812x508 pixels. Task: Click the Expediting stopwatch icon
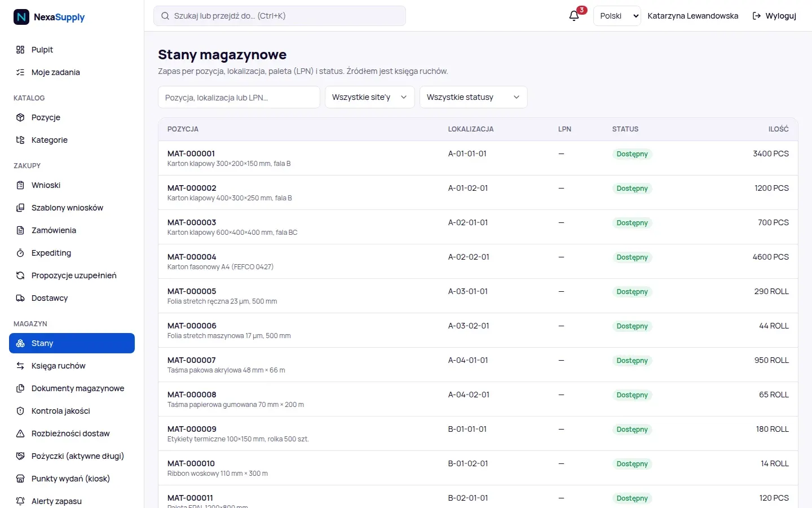[20, 253]
